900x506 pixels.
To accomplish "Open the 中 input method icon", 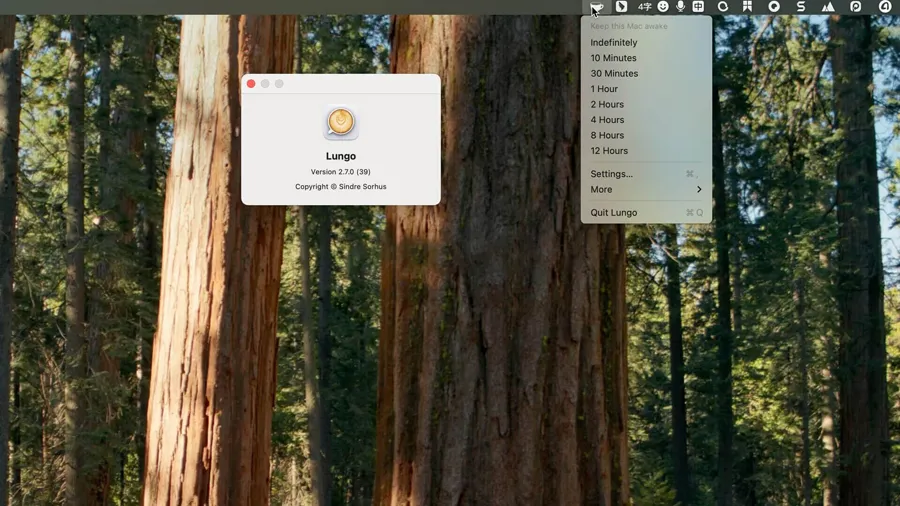I will tap(698, 7).
